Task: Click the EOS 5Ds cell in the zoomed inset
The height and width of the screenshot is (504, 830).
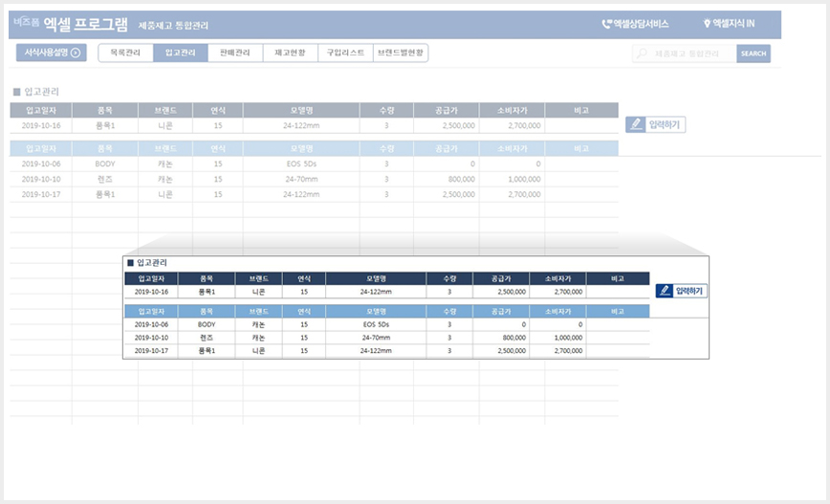Action: (376, 324)
